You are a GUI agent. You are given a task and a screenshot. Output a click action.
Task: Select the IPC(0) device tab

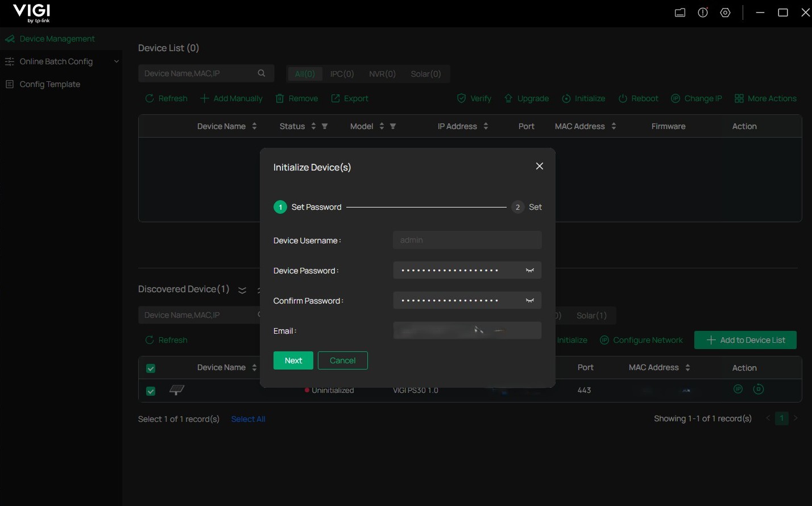342,74
